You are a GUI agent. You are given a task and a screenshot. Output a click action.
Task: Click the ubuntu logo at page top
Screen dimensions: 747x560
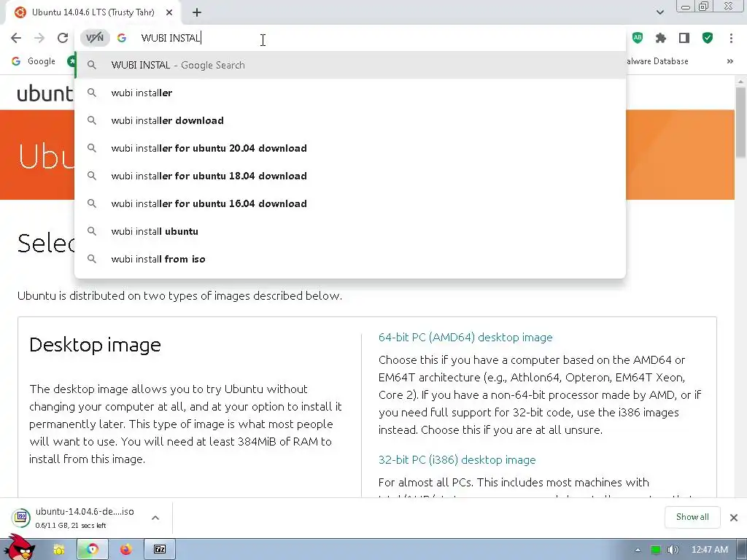(x=44, y=93)
